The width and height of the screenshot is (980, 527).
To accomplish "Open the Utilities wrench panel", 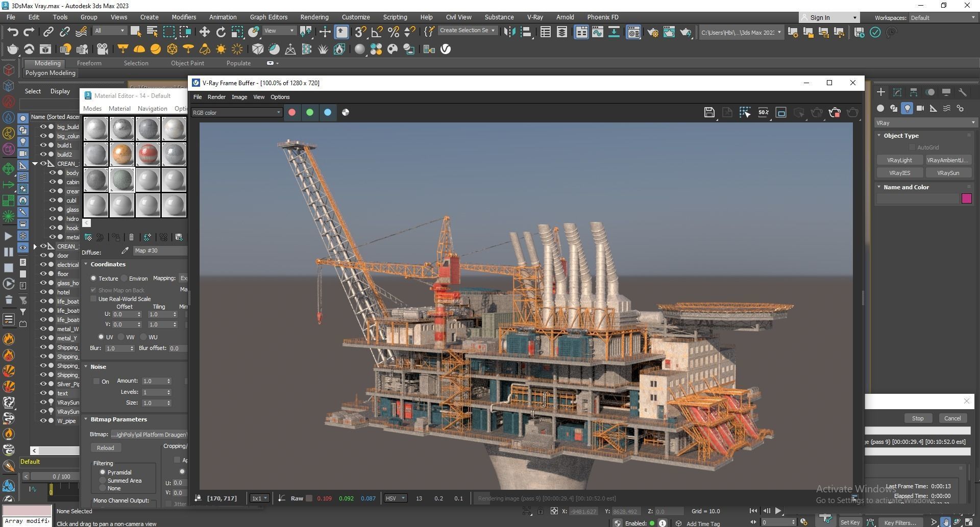I will point(962,92).
